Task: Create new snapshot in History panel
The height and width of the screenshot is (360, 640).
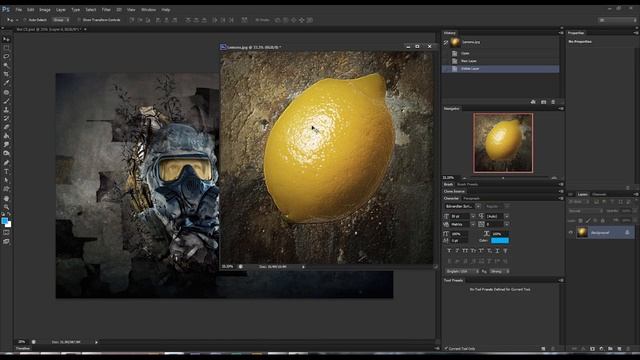Action: tap(543, 102)
